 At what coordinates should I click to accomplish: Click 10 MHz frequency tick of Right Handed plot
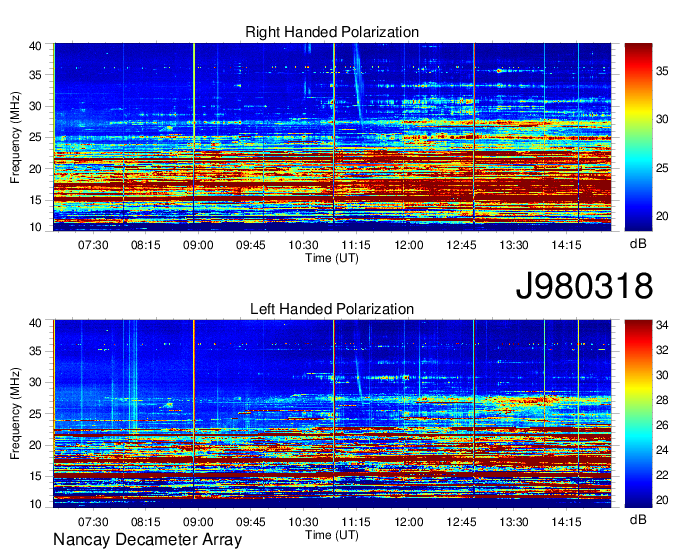pyautogui.click(x=35, y=227)
